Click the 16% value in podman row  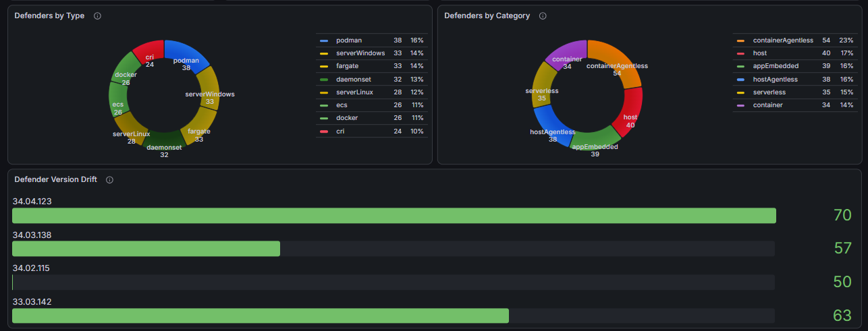pyautogui.click(x=416, y=40)
